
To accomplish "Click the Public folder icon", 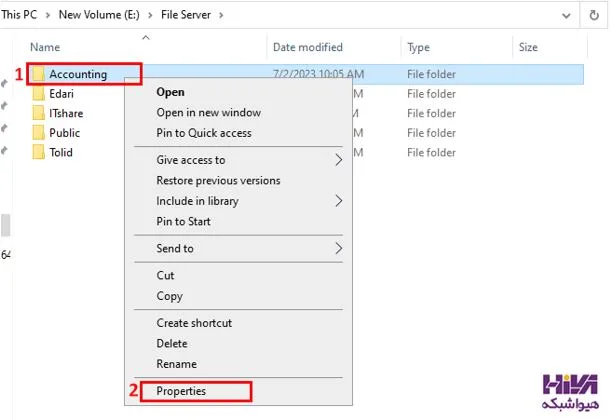I will point(38,132).
